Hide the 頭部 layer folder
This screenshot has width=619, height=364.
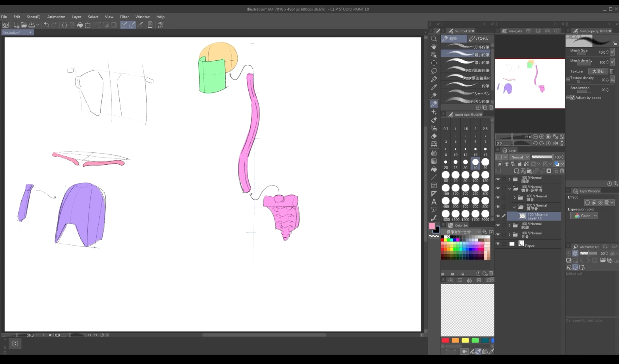coord(498,179)
